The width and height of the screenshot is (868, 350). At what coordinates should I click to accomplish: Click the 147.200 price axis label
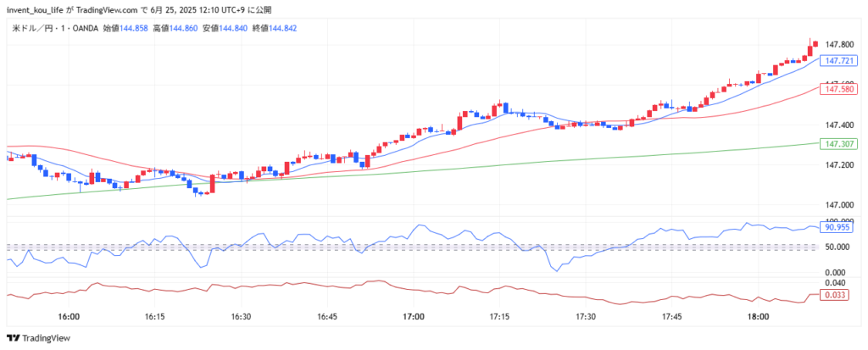(x=838, y=165)
